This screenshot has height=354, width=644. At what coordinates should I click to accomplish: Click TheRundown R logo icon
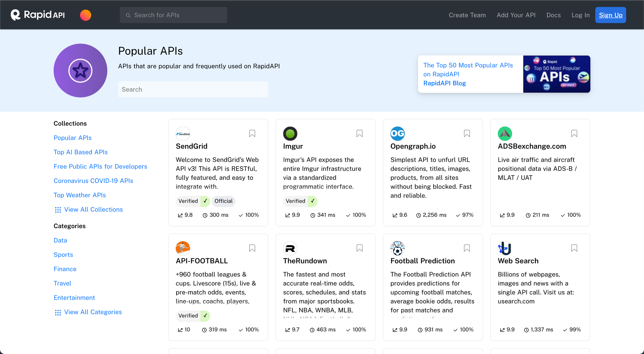coord(290,248)
